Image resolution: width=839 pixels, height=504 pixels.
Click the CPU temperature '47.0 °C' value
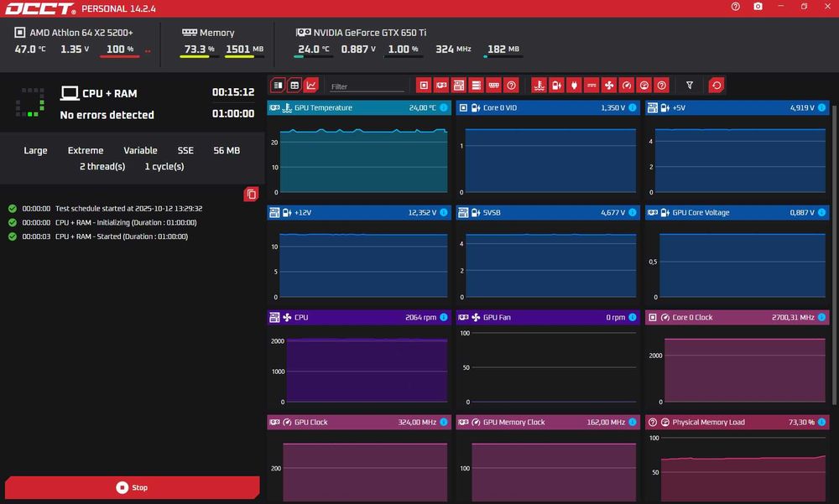click(x=30, y=49)
